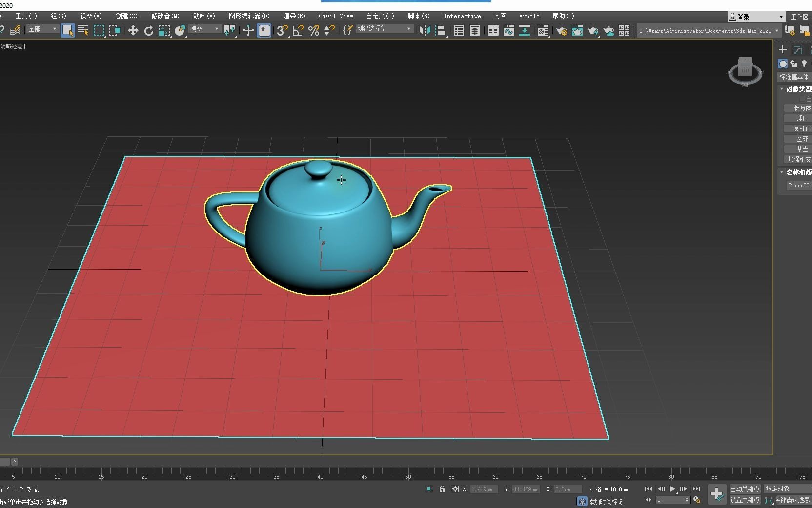Image resolution: width=812 pixels, height=508 pixels.
Task: Toggle Percent Snap
Action: [314, 30]
